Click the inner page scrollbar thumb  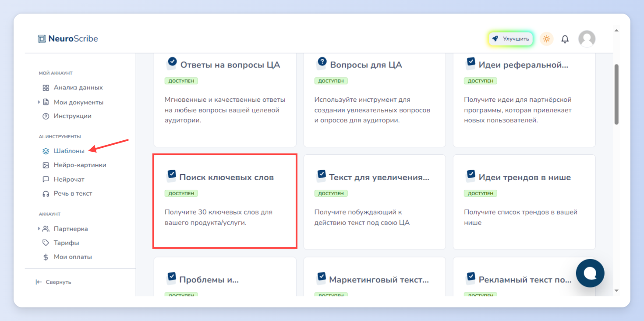tap(616, 94)
